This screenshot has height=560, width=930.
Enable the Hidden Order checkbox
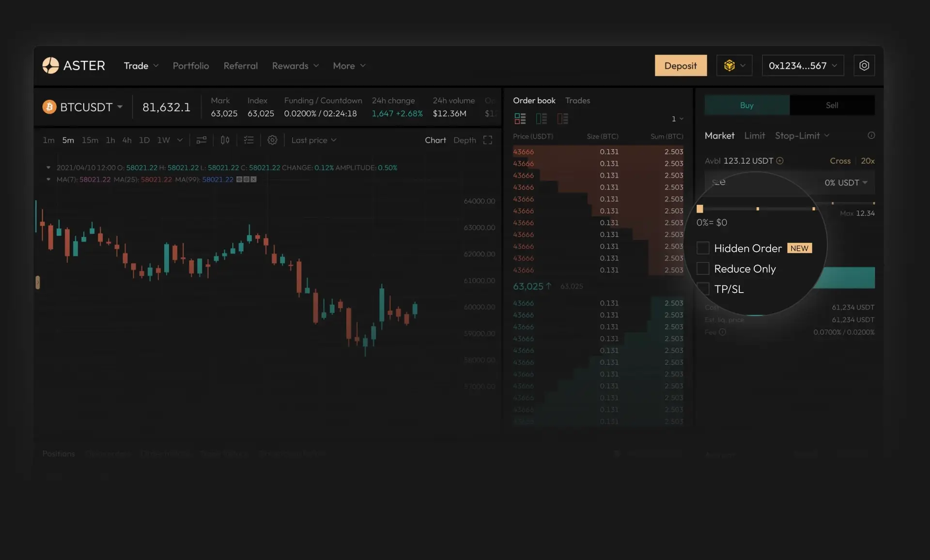pyautogui.click(x=703, y=248)
